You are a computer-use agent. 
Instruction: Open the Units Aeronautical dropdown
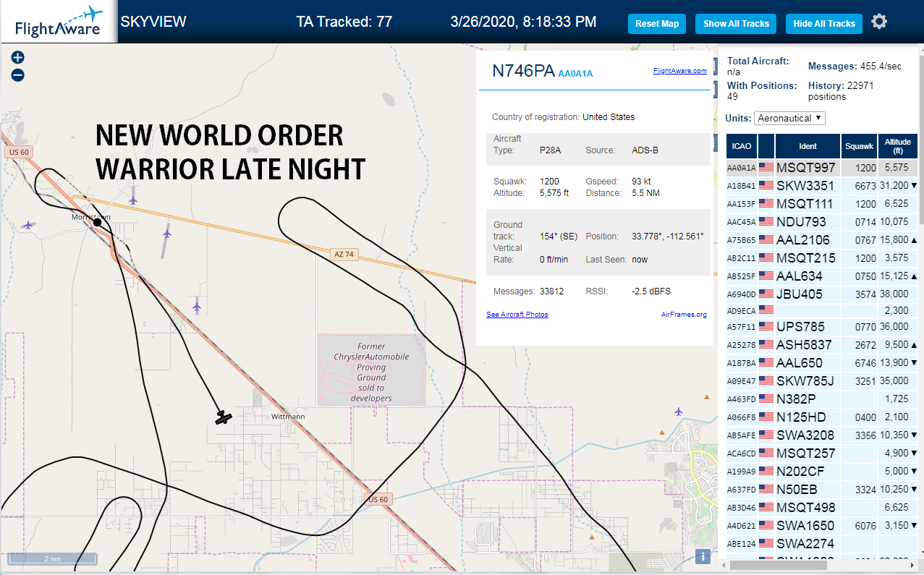[789, 118]
